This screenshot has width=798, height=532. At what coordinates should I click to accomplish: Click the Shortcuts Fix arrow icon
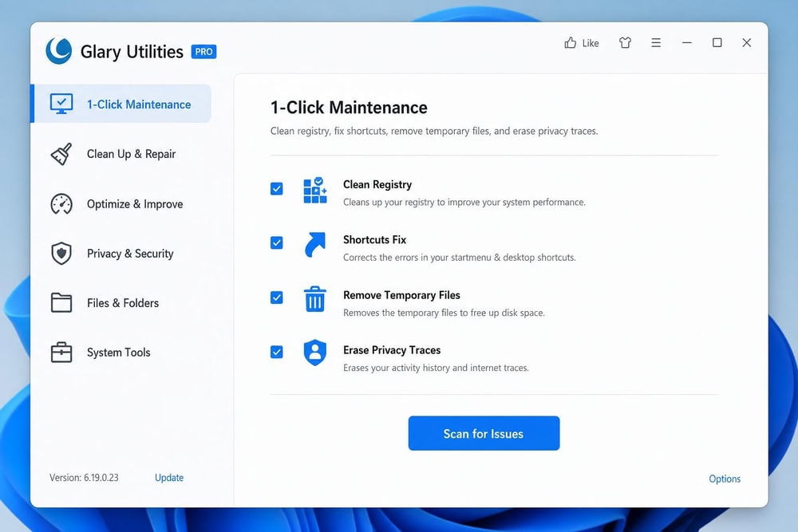coord(315,245)
